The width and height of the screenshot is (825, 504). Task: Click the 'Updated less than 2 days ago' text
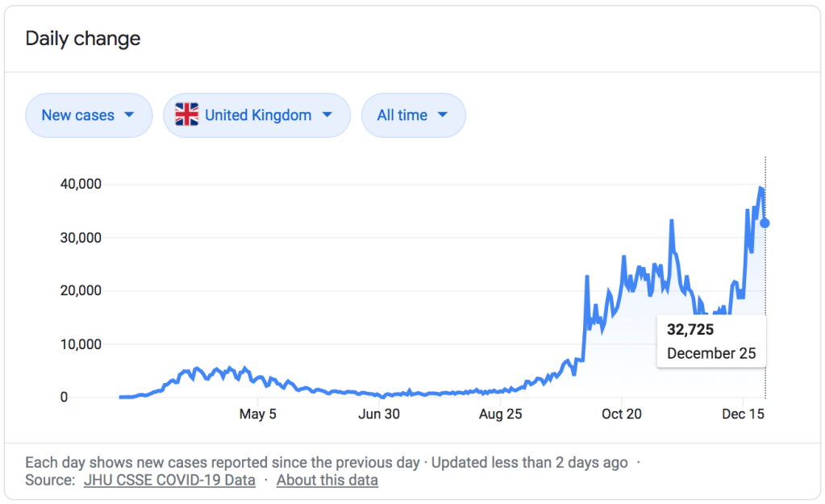[x=529, y=463]
